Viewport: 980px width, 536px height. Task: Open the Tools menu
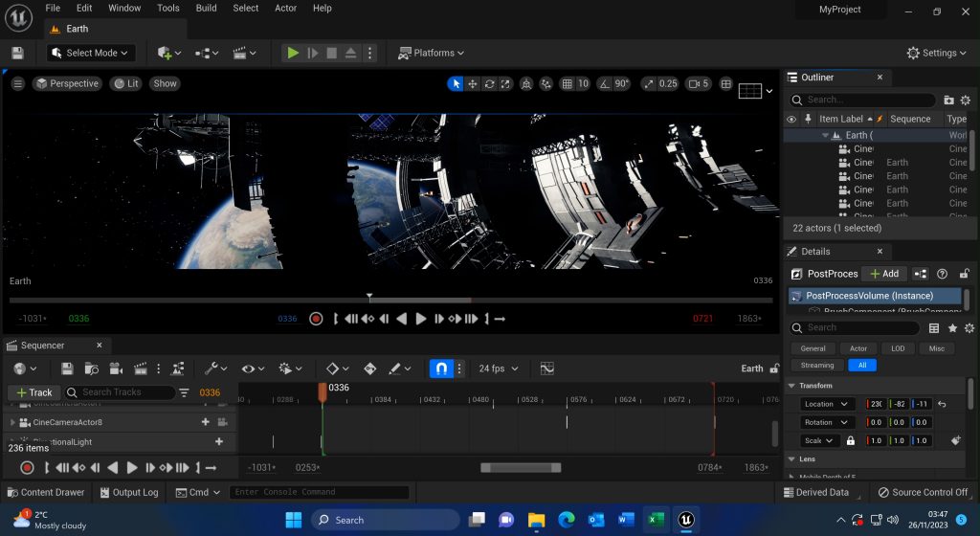[168, 8]
